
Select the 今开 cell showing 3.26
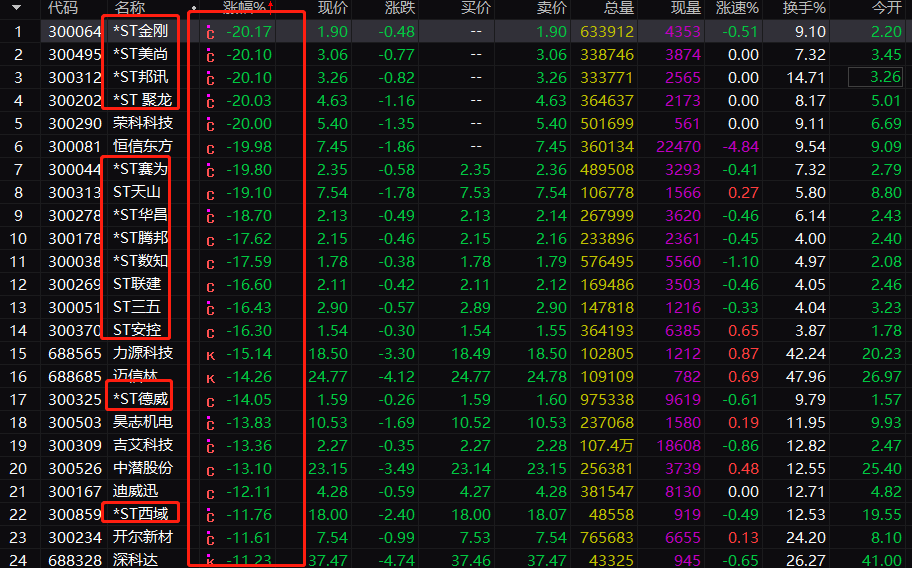pyautogui.click(x=875, y=77)
